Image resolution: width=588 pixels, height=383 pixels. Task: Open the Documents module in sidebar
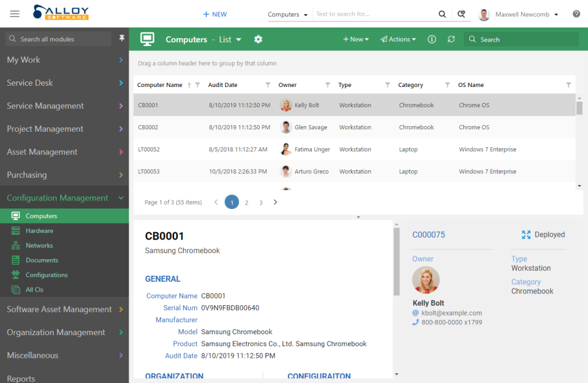click(x=39, y=260)
